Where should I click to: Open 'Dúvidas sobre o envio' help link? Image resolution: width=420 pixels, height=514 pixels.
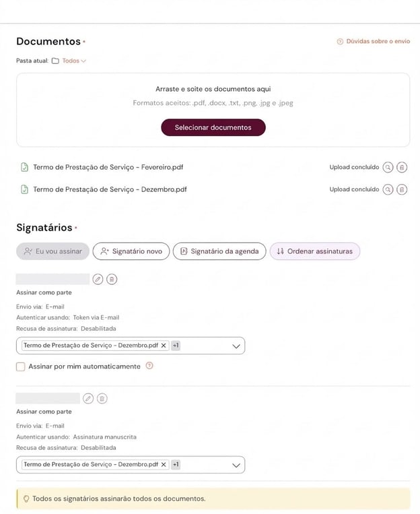click(373, 42)
